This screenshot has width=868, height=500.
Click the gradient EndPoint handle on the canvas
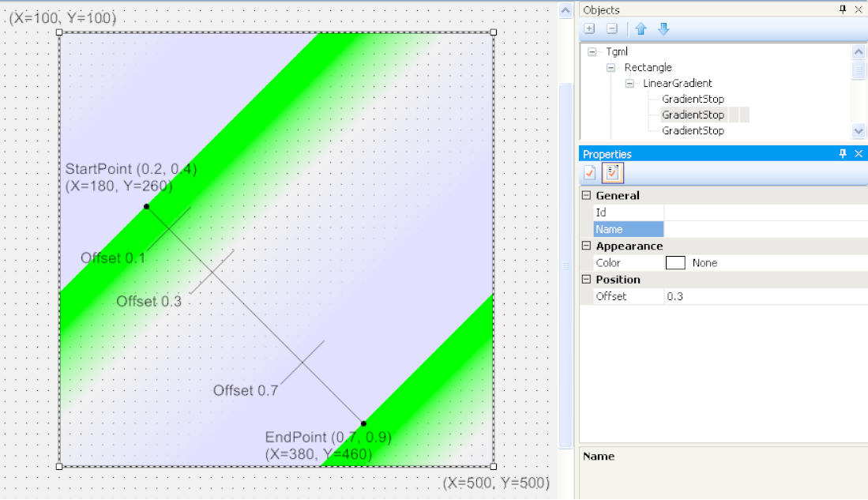pos(363,423)
